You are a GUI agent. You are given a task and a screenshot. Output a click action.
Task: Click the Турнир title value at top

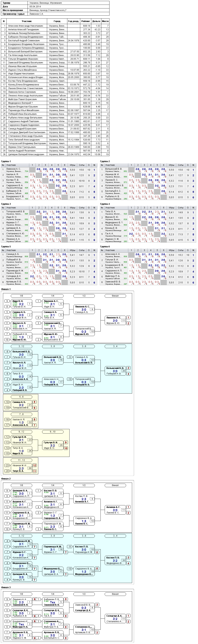(46, 3)
